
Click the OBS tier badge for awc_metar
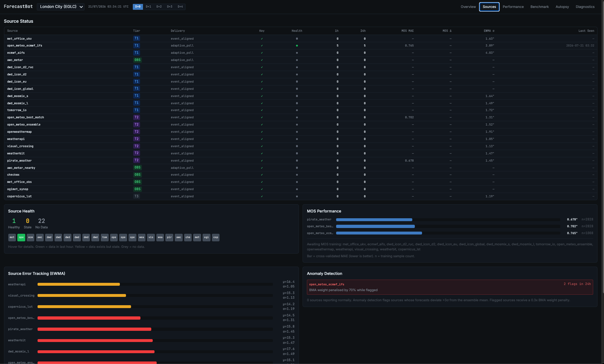[138, 60]
